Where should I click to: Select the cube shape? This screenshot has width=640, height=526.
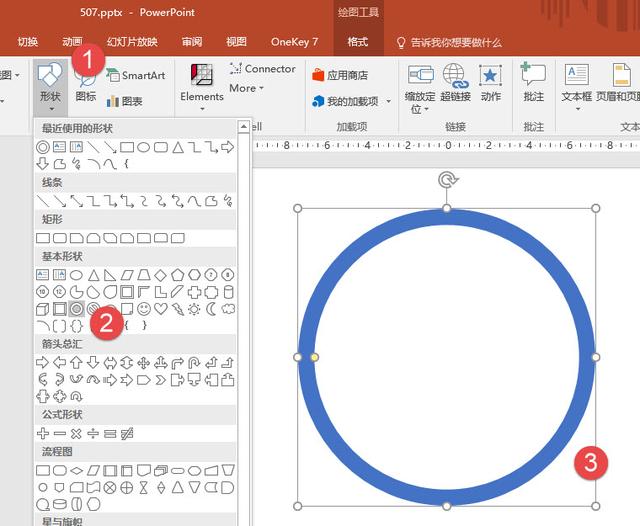pos(43,309)
